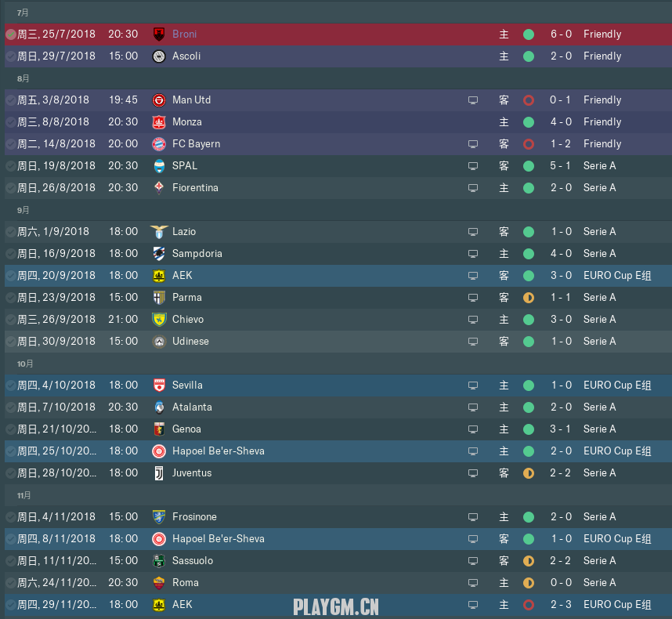
Task: Open the 5 - 1 result against SPAL
Action: 560,166
